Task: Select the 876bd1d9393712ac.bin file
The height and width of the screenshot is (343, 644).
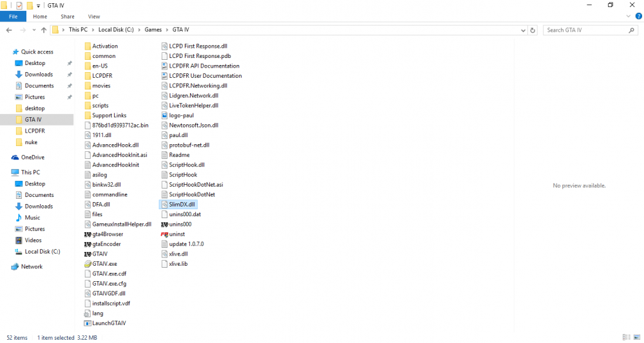Action: 116,125
